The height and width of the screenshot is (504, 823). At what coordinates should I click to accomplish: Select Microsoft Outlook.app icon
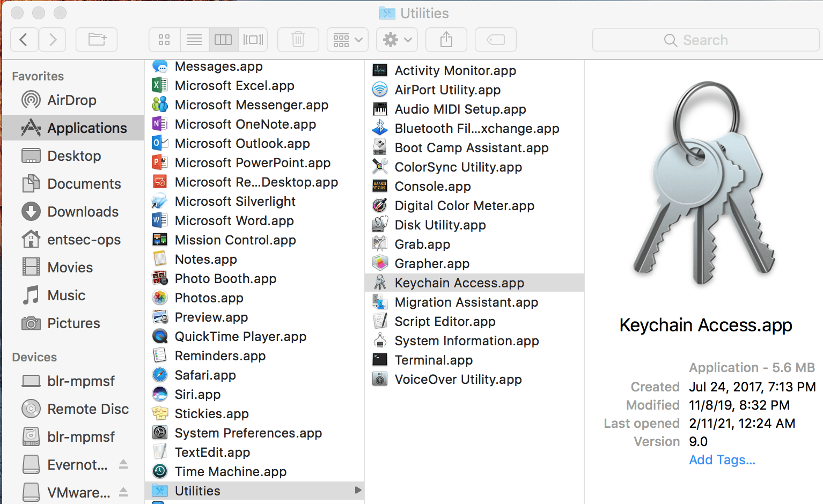pos(160,144)
